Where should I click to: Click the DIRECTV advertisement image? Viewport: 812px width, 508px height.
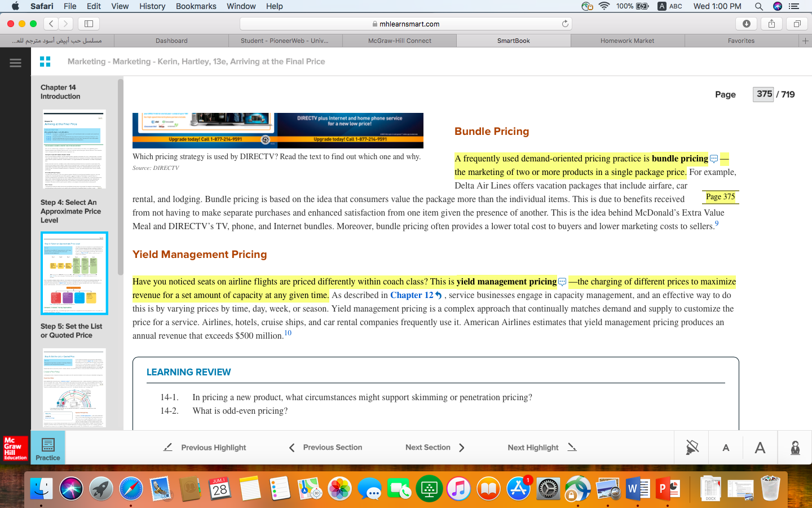pos(278,130)
